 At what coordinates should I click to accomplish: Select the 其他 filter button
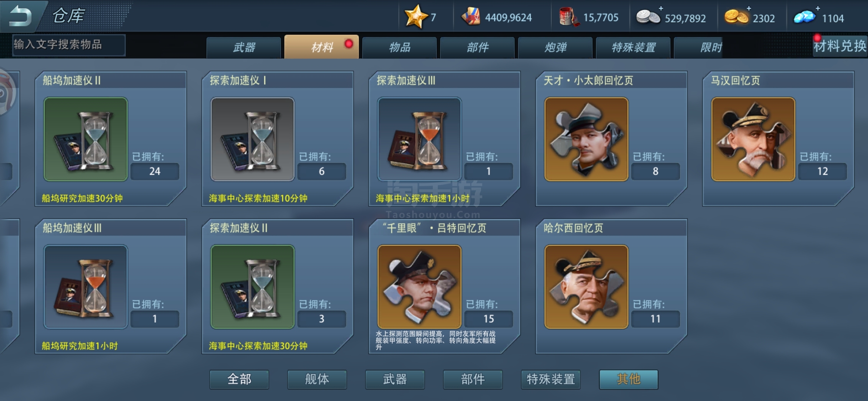[x=629, y=379]
